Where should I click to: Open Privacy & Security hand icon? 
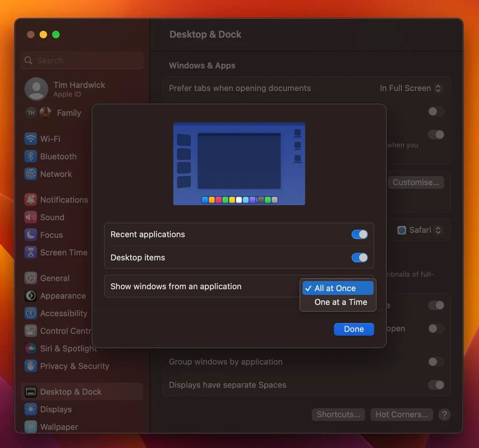tap(31, 366)
